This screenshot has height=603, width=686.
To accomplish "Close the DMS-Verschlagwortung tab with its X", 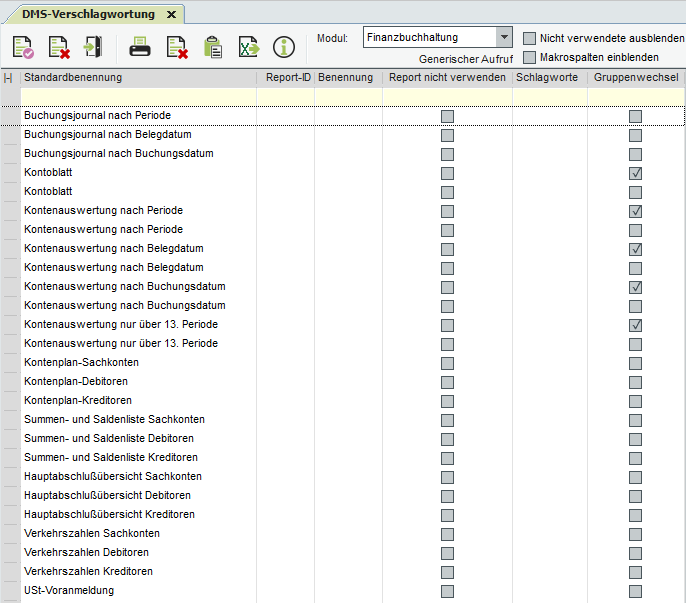I will click(172, 15).
